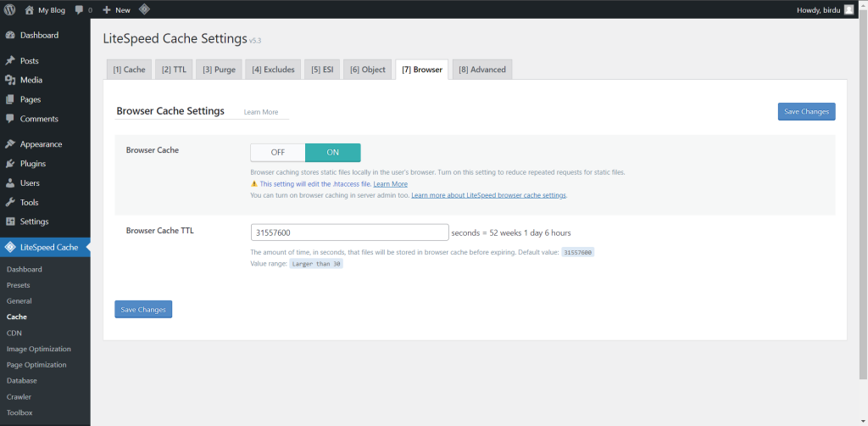Viewport: 868px width, 426px height.
Task: Open the comments bubble icon in admin bar
Action: 79,10
